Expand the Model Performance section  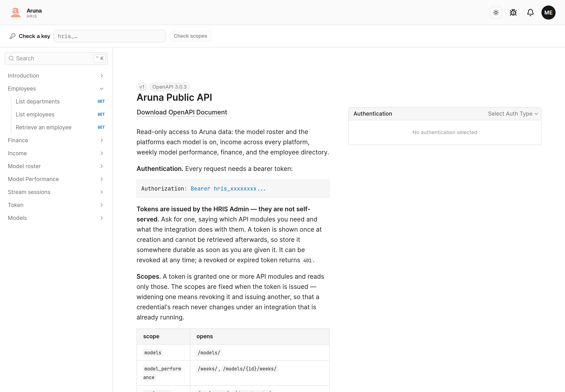[x=56, y=179]
